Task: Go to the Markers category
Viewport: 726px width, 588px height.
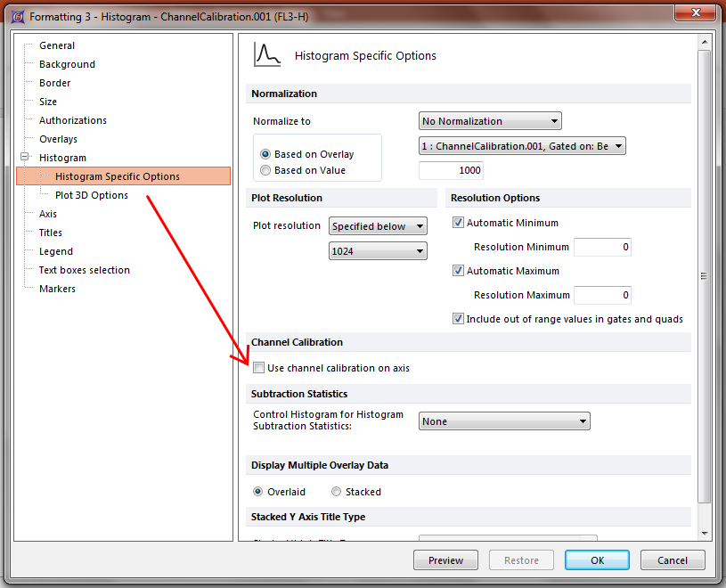Action: click(57, 289)
